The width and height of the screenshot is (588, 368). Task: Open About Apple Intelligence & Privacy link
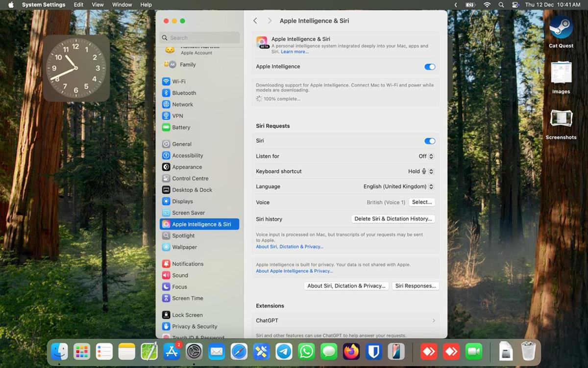[294, 271]
